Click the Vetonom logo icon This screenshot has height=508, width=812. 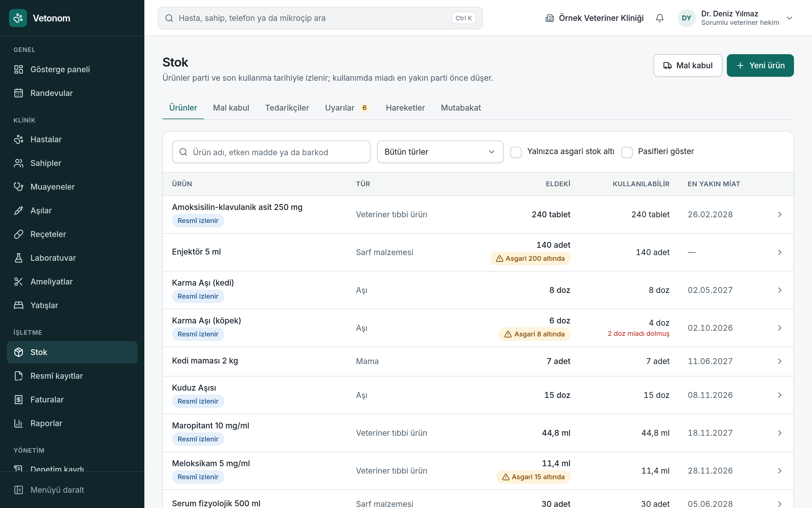click(18, 18)
